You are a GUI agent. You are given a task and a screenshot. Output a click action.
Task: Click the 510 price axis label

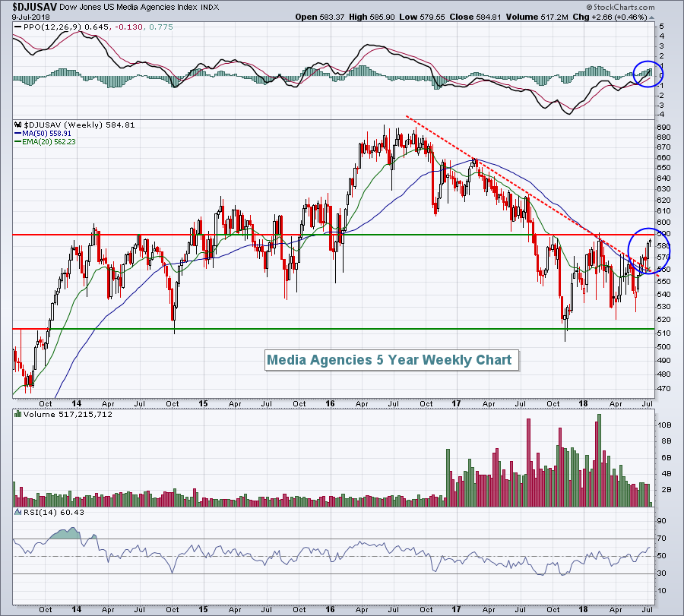click(x=663, y=333)
